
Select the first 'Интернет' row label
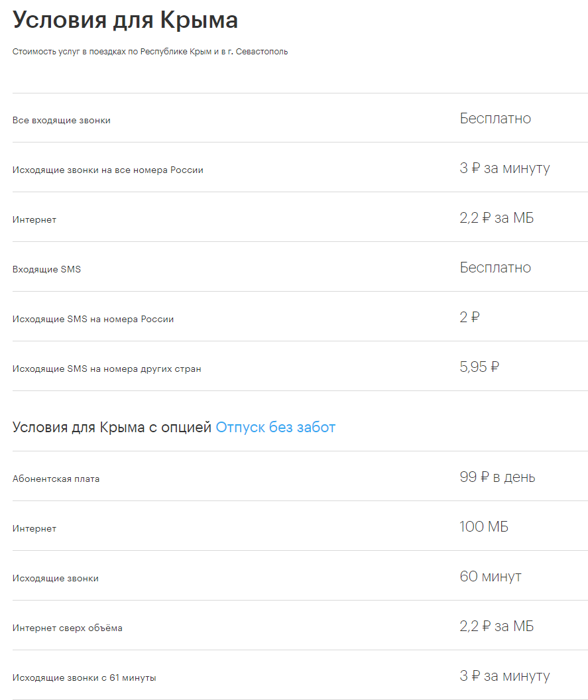[34, 219]
